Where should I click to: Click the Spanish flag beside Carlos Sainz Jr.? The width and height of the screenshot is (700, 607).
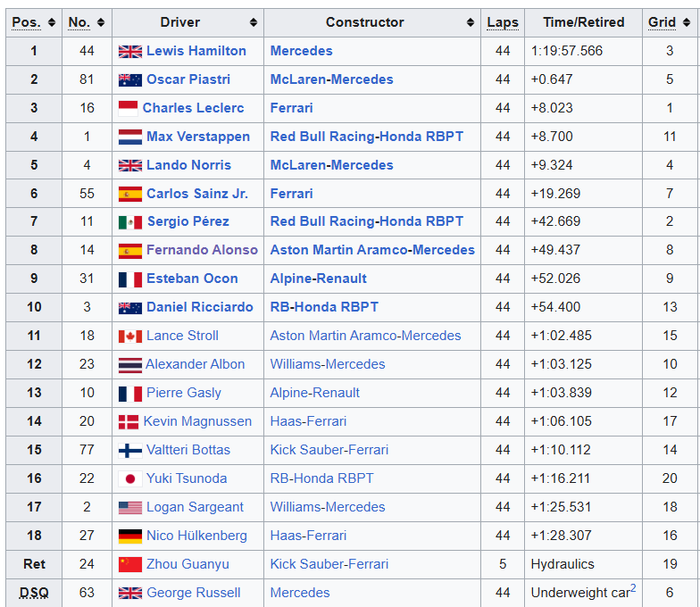130,195
